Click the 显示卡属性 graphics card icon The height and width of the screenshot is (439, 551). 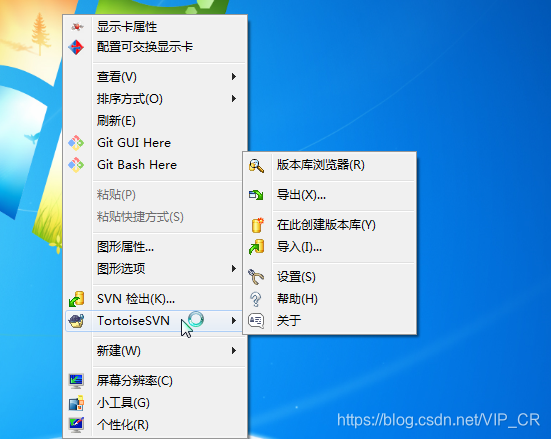(77, 27)
